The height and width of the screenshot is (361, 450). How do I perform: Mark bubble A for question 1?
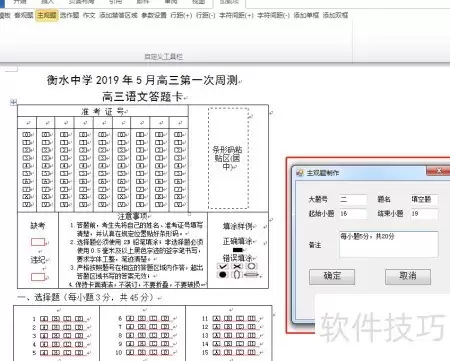pyautogui.click(x=44, y=319)
